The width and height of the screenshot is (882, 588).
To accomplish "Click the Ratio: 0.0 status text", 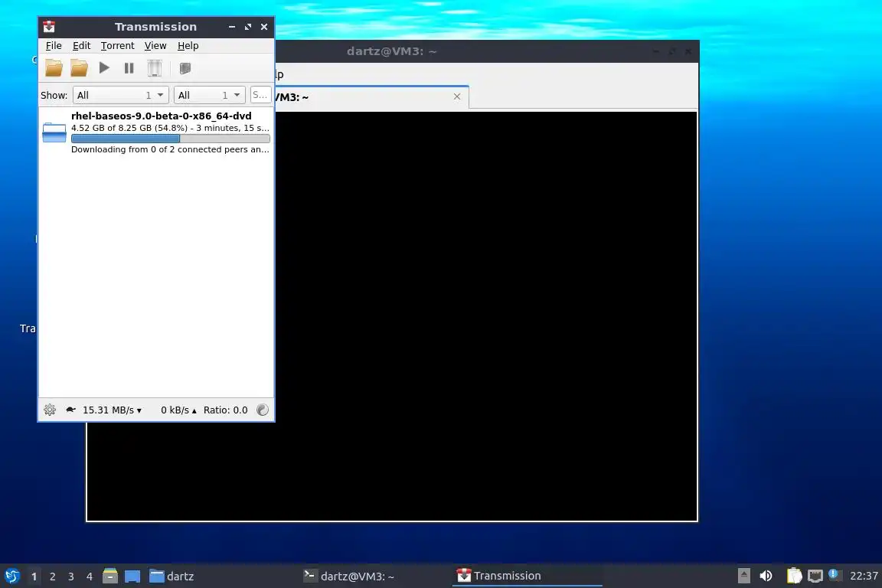I will [x=226, y=410].
